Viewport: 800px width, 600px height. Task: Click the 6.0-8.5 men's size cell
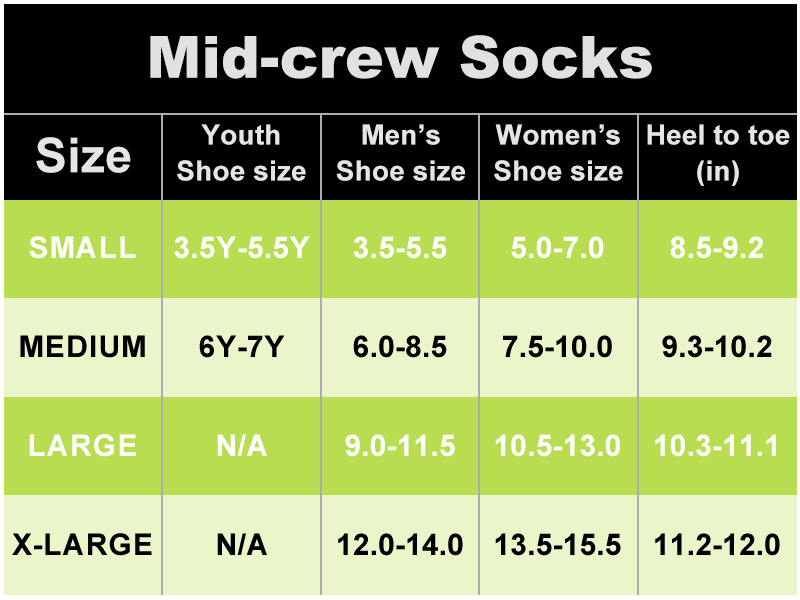[x=400, y=347]
